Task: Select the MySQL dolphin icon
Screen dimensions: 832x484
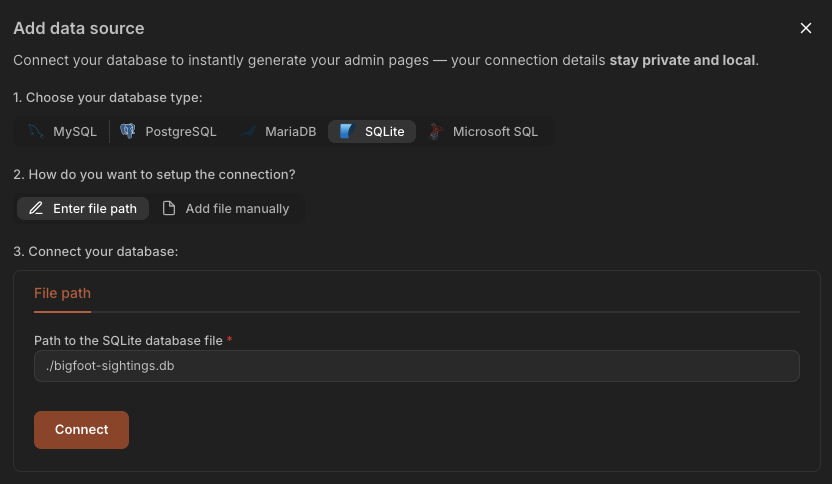Action: (36, 131)
